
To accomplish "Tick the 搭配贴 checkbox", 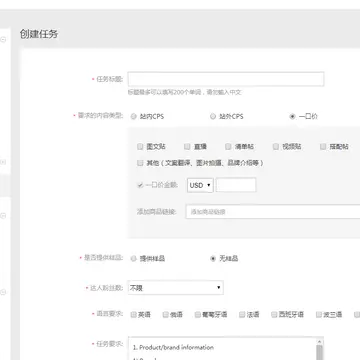I will point(323,146).
